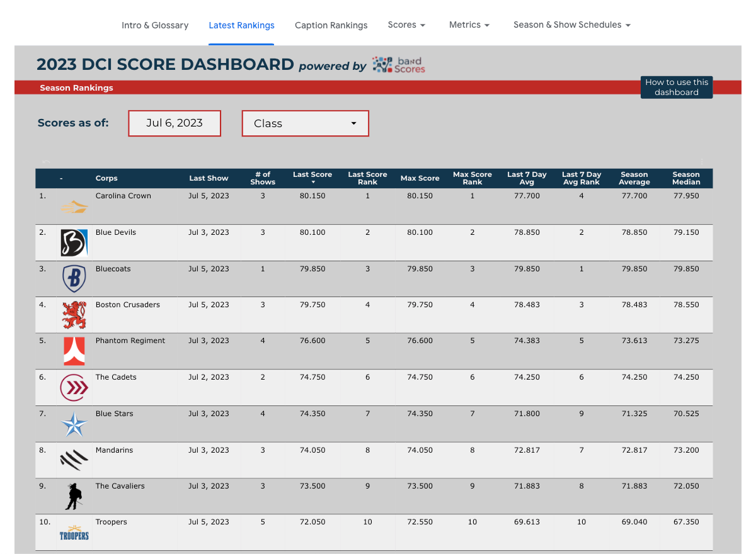This screenshot has width=756, height=554.
Task: Open the Intro & Glossary tab
Action: 155,25
